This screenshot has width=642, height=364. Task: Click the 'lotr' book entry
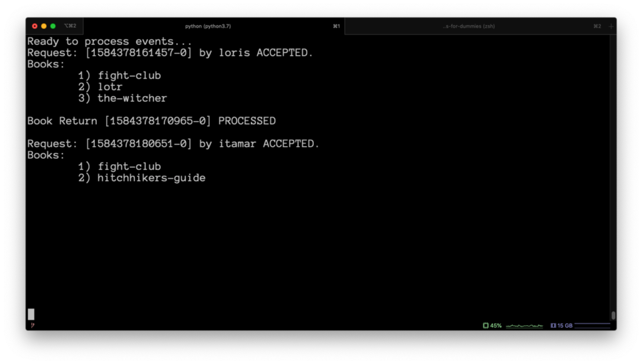pos(110,87)
